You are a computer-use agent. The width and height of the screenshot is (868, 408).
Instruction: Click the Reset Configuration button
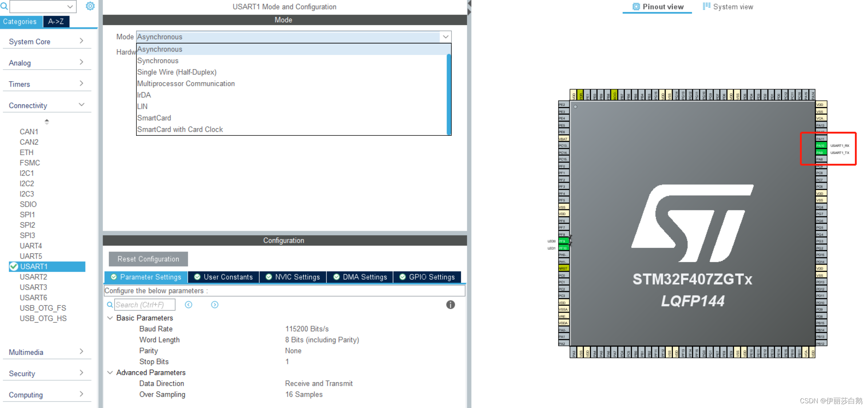[x=148, y=259]
